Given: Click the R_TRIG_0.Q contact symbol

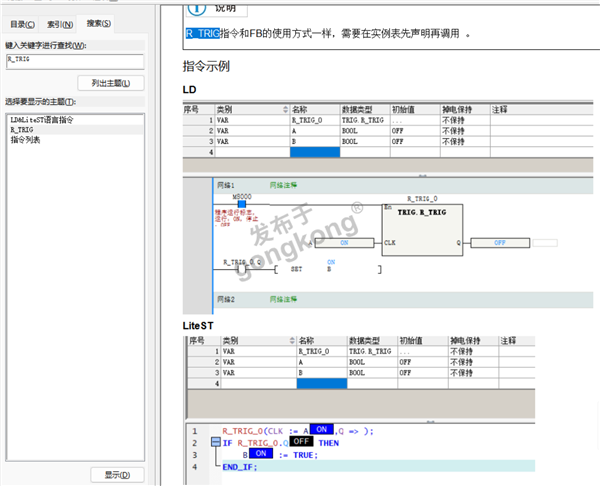Looking at the screenshot, I should (242, 268).
